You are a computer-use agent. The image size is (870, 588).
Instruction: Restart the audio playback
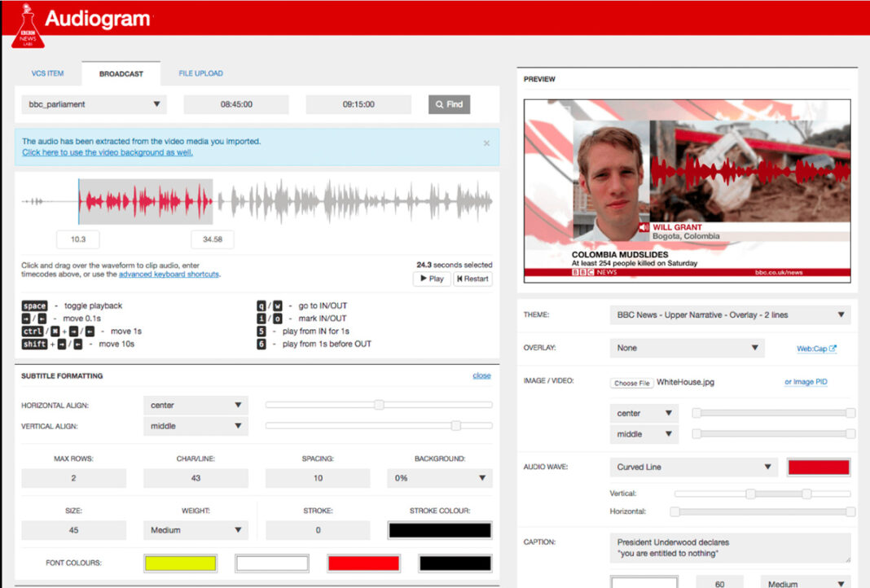(x=472, y=279)
